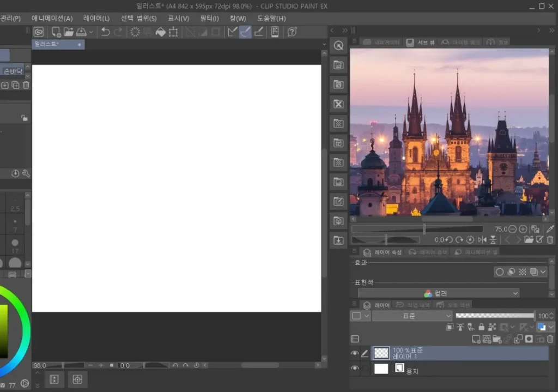Pick the eyedropper in the Sub View panel
This screenshot has height=392, width=558.
coord(550,230)
